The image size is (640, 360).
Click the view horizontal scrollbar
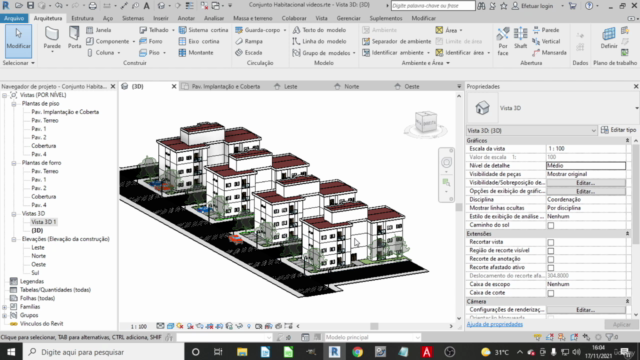coord(374,326)
